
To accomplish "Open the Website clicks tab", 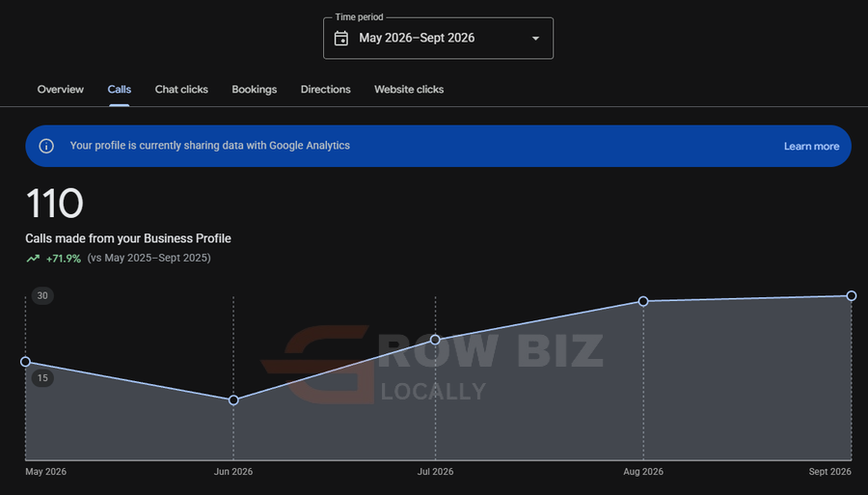I will (409, 89).
